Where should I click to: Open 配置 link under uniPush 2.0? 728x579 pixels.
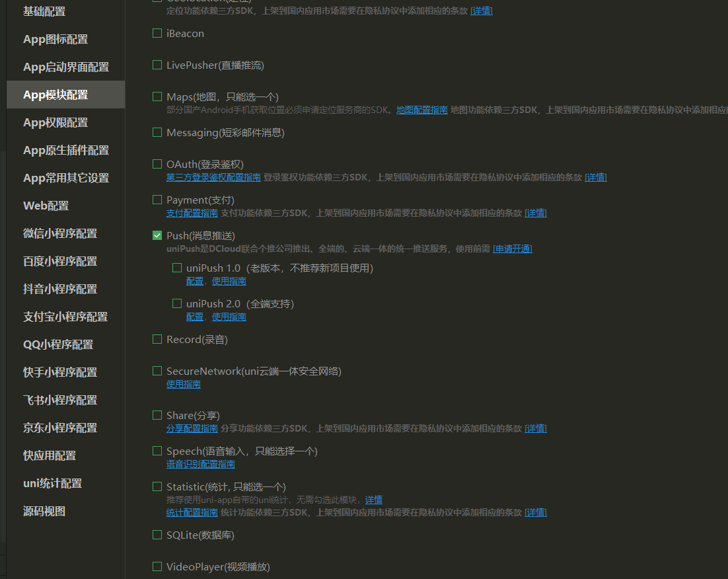point(194,317)
